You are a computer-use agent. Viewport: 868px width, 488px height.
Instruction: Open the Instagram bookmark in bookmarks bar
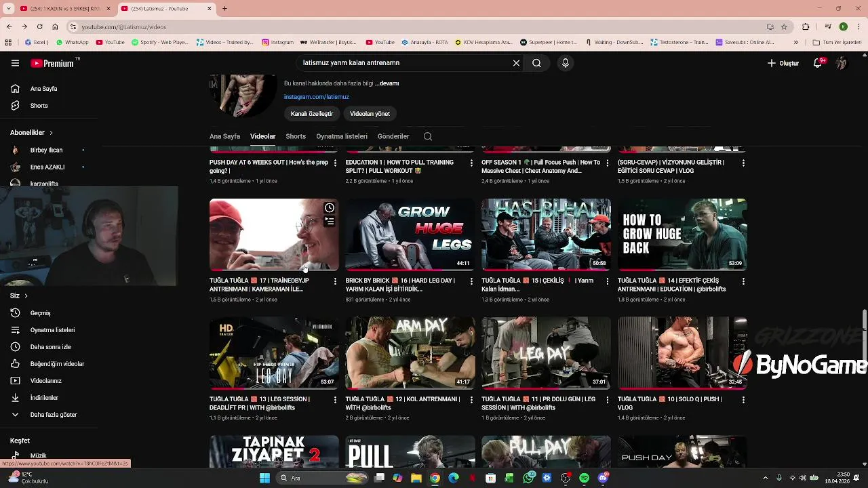tap(278, 42)
